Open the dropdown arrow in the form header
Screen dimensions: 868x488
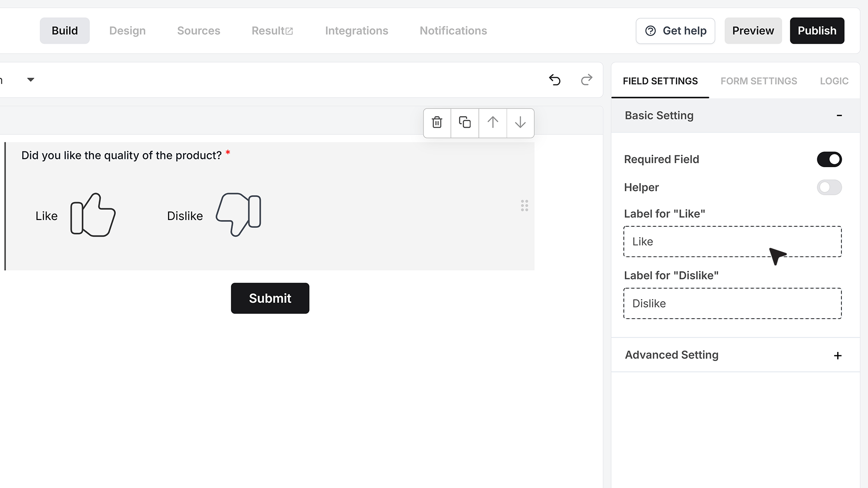(x=31, y=80)
